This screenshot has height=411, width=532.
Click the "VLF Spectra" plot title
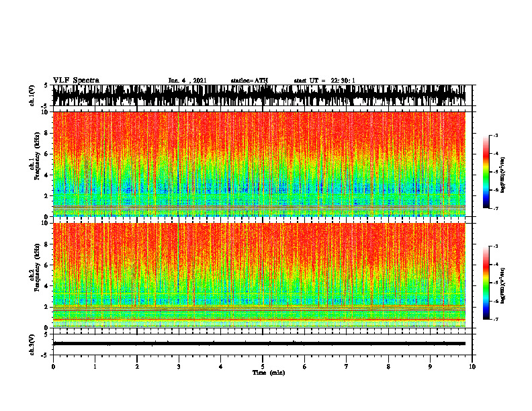click(76, 81)
